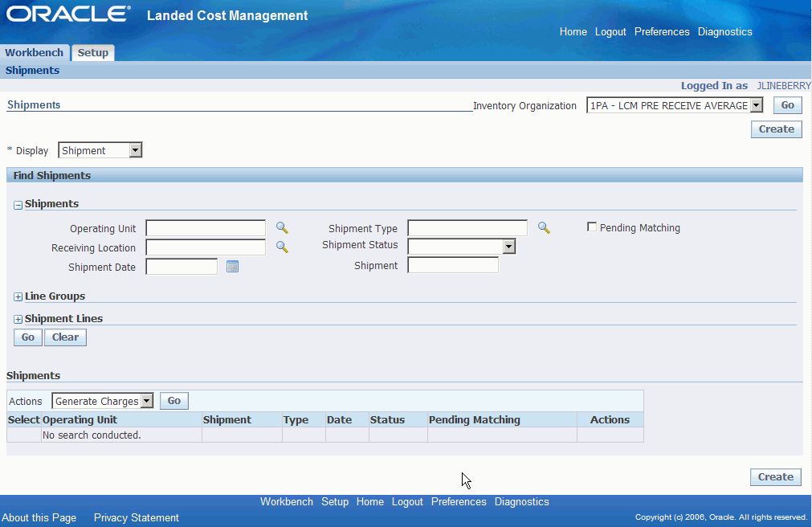Open the Operating Unit search magnifier
Viewport: 812px width, 527px height.
click(282, 227)
